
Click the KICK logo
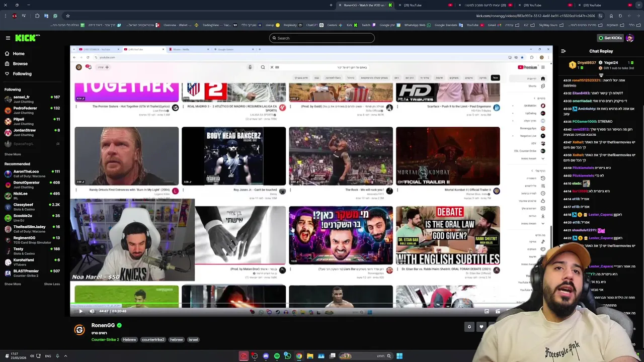point(26,38)
